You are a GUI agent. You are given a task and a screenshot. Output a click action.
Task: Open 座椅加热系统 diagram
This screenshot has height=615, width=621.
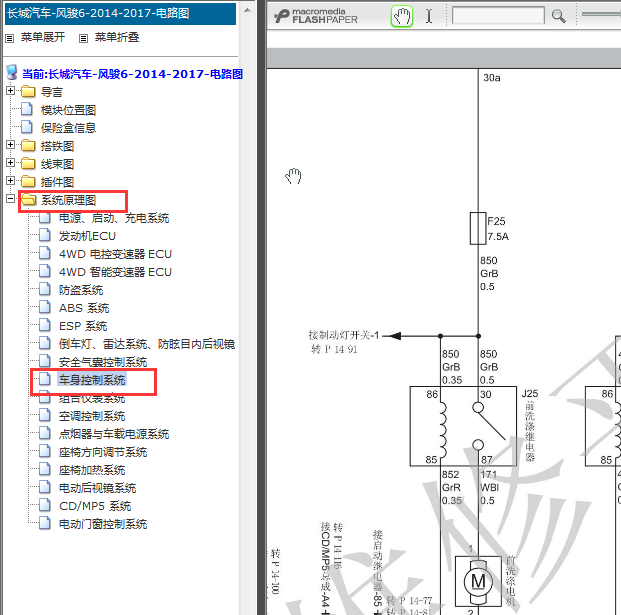92,470
